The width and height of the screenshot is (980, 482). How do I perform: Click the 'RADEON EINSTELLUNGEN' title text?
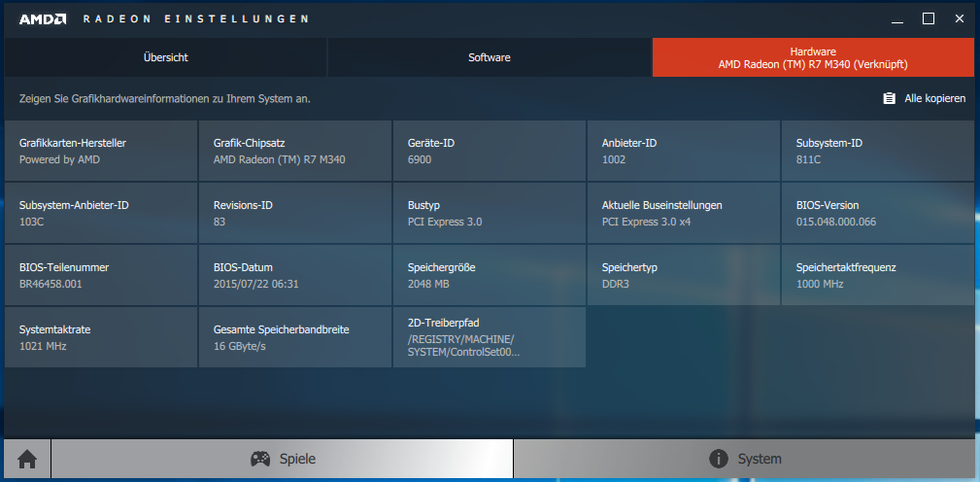click(195, 18)
